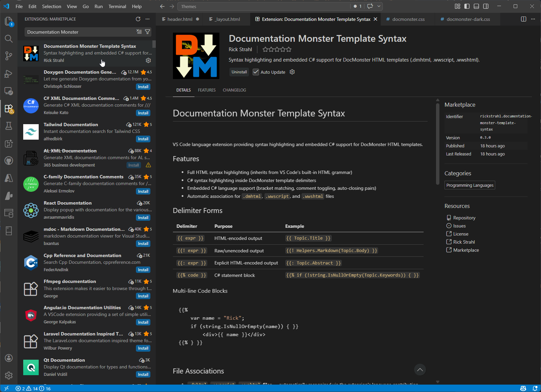This screenshot has width=541, height=392.
Task: Open the Testing flask view
Action: coord(9,126)
